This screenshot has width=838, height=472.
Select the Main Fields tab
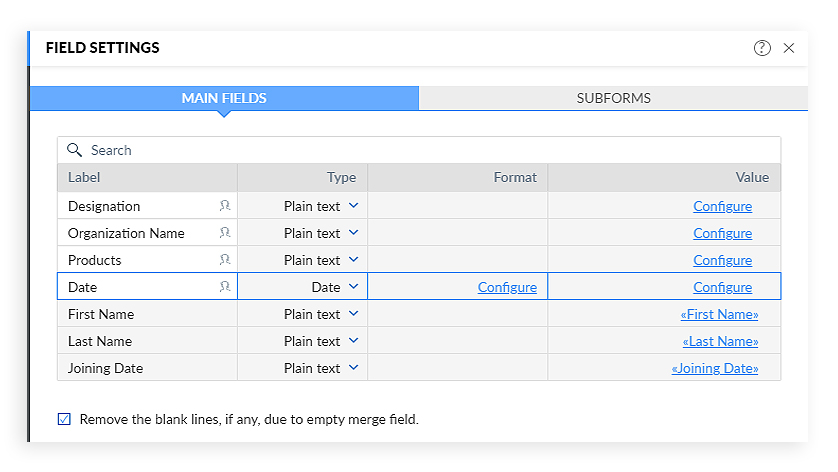pos(224,98)
